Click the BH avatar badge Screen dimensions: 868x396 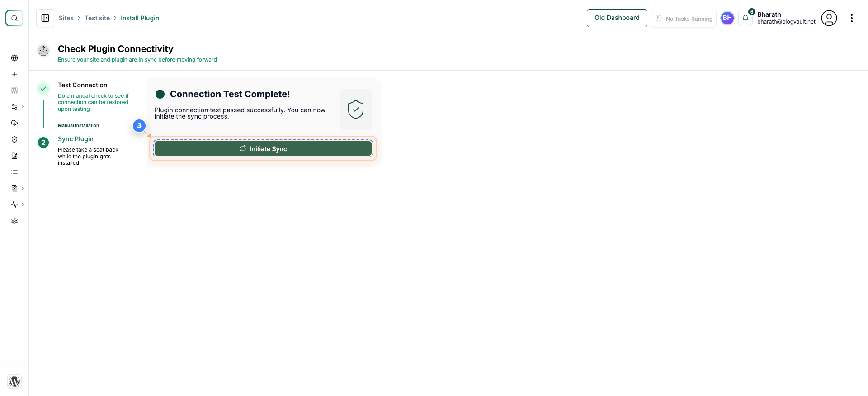click(727, 18)
